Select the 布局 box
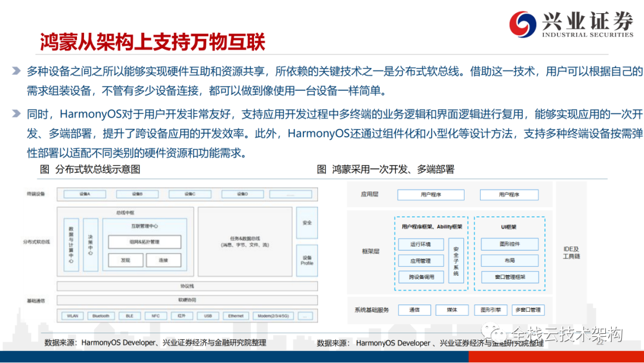This screenshot has width=644, height=363. [x=510, y=260]
